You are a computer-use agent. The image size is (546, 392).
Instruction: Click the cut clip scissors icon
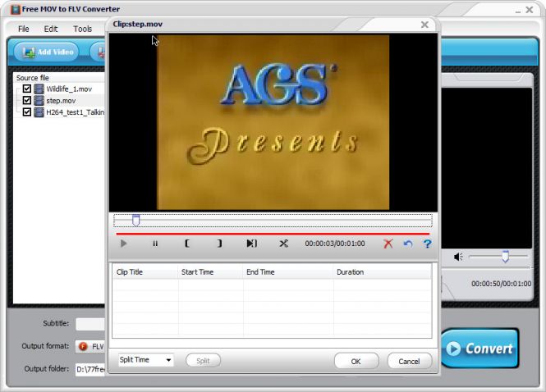(283, 244)
